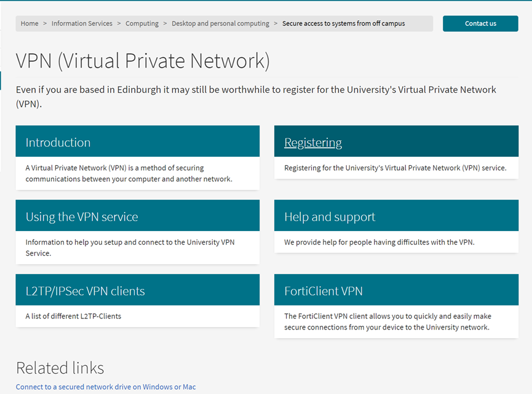Select Secure access to systems breadcrumb
Image resolution: width=532 pixels, height=394 pixels.
click(x=343, y=23)
